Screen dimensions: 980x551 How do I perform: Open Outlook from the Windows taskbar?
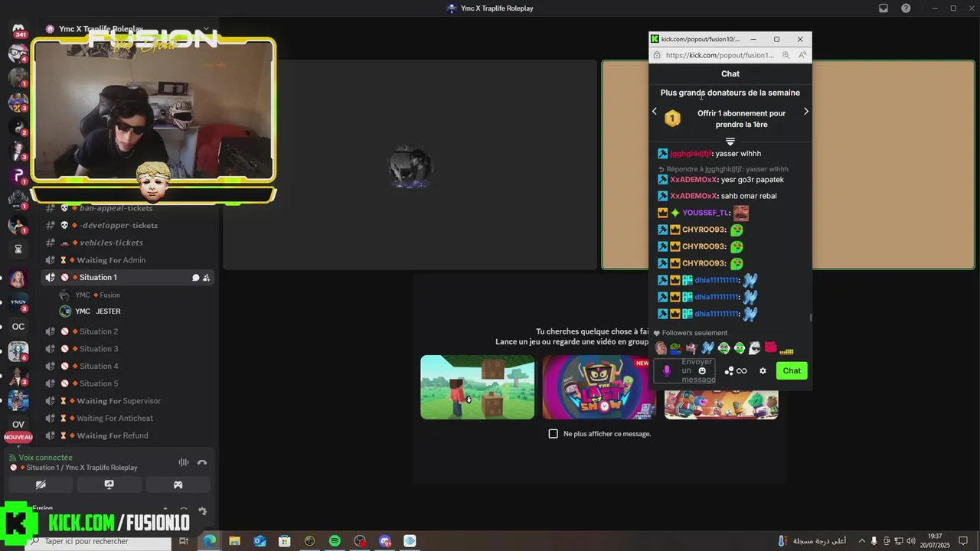click(x=260, y=541)
